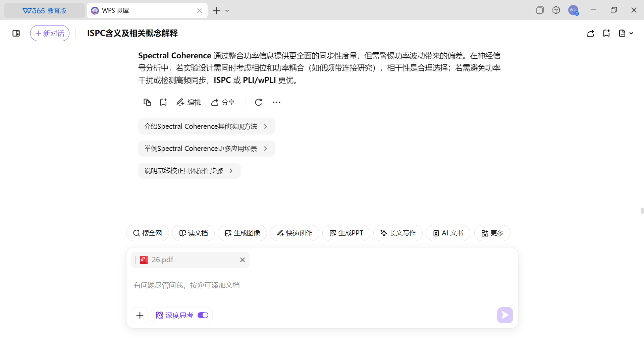Click the plus attachment button in input box
The image size is (644, 338).
click(140, 315)
